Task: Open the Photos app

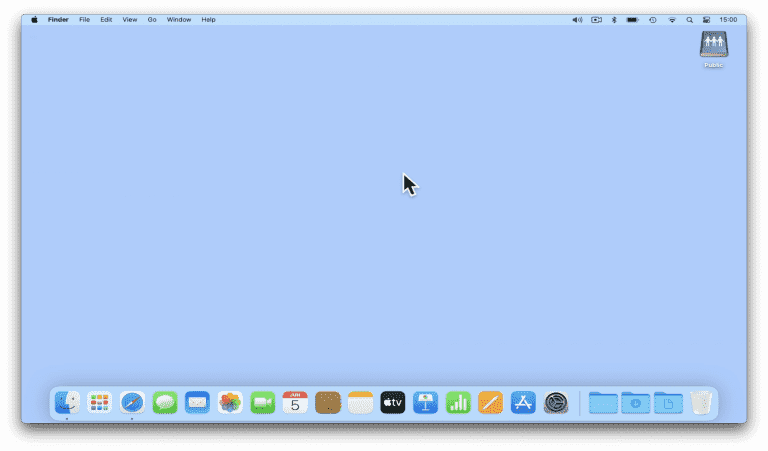Action: coord(230,402)
